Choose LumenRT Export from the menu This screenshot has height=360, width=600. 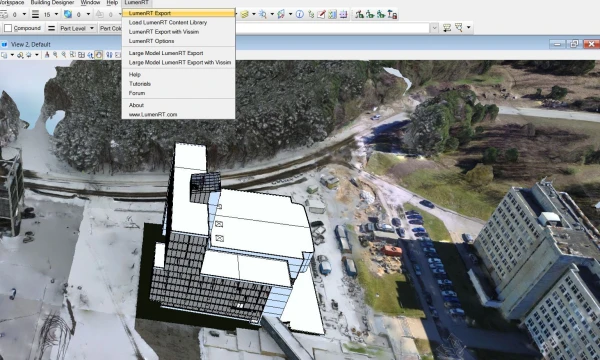click(178, 13)
